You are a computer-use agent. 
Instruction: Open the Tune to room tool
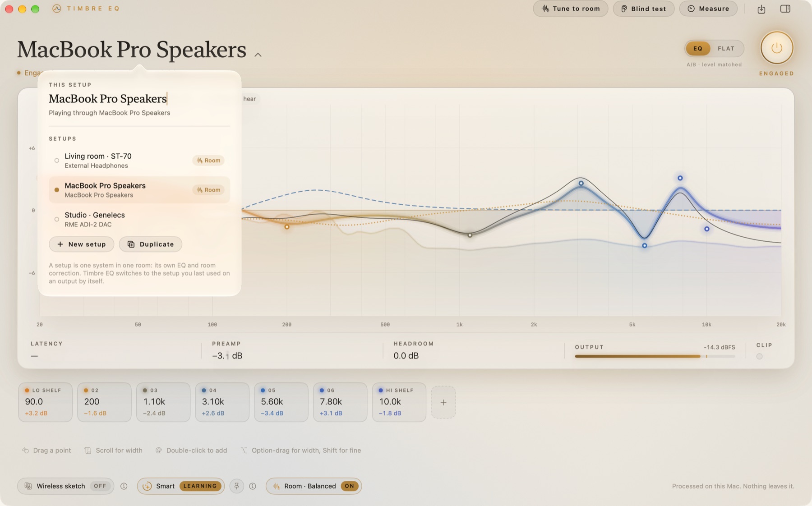pos(570,9)
